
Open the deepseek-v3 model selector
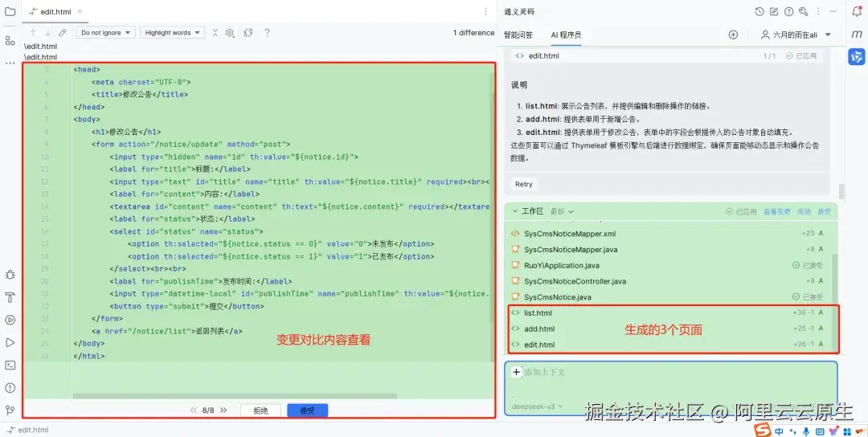pos(537,406)
